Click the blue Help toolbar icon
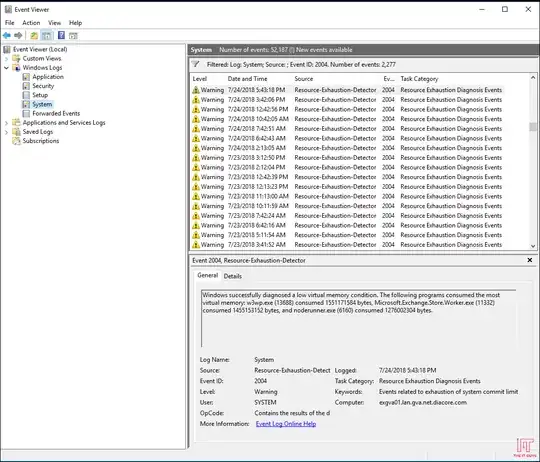Viewport: 540px width, 462px height. coord(61,35)
